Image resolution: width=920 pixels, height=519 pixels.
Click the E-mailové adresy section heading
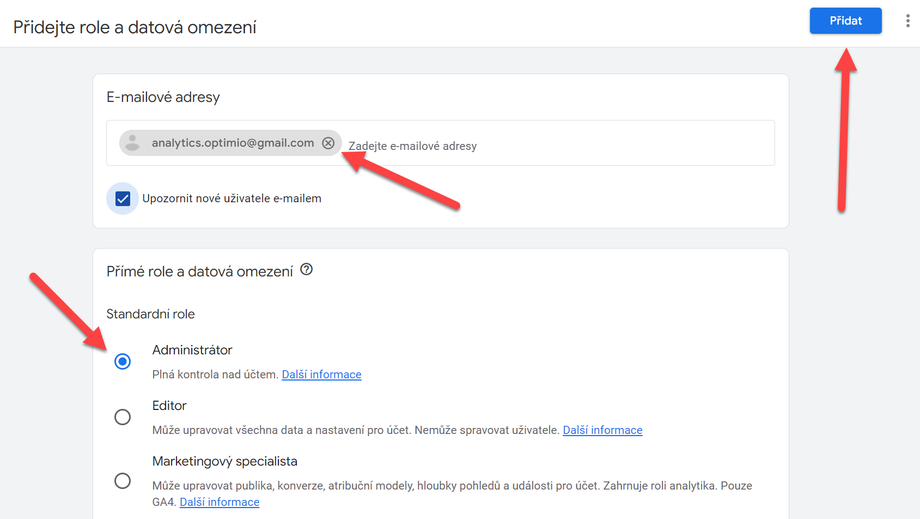(x=163, y=97)
